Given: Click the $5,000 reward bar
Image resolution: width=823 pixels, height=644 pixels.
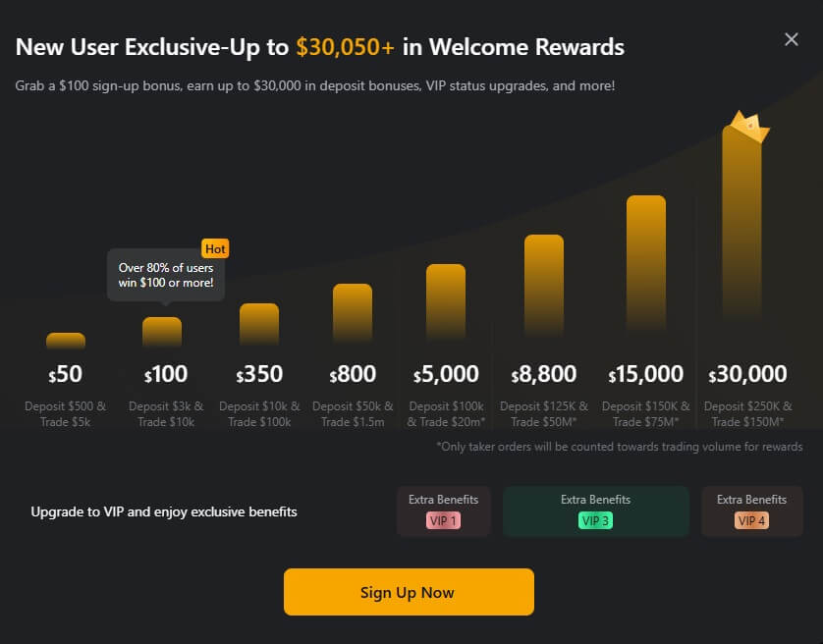Looking at the screenshot, I should point(446,299).
